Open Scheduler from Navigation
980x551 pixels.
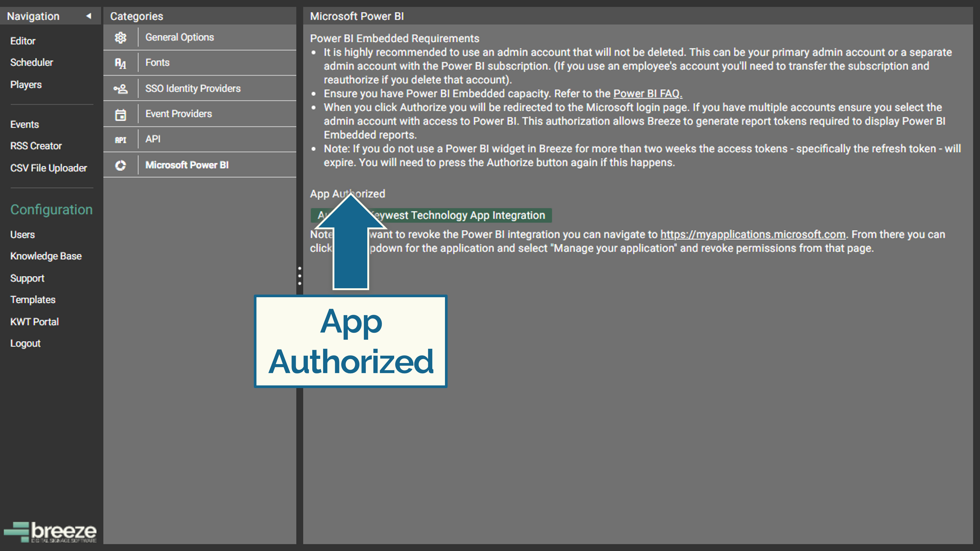tap(32, 62)
